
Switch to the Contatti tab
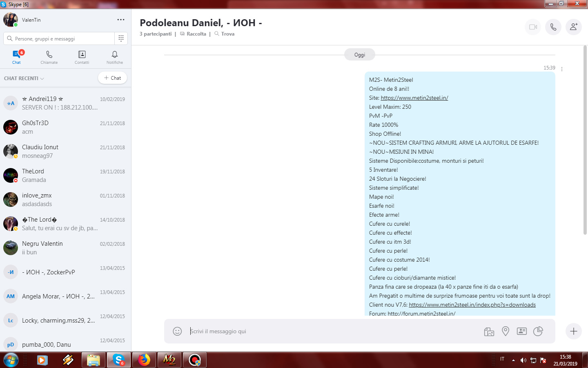coord(82,57)
